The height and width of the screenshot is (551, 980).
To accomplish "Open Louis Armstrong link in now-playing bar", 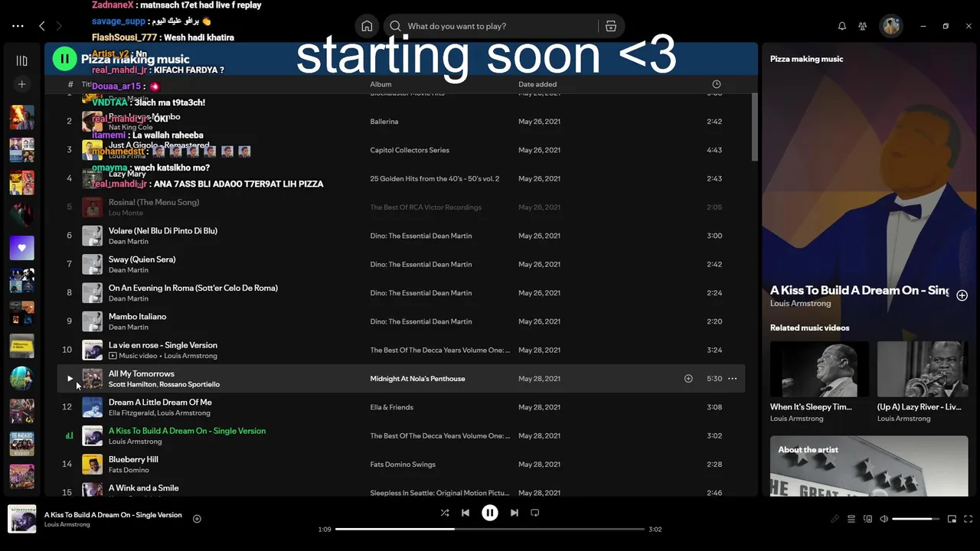I will [x=67, y=525].
